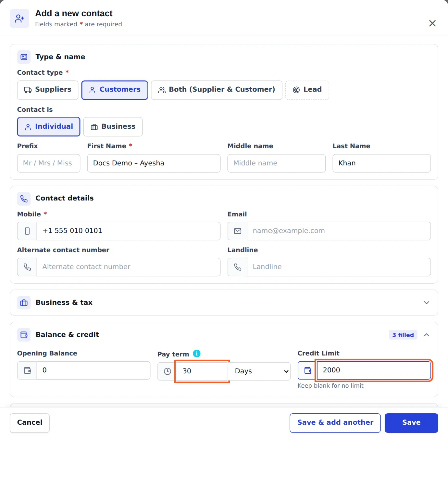Edit the First Name field
This screenshot has width=448, height=503.
(x=154, y=163)
